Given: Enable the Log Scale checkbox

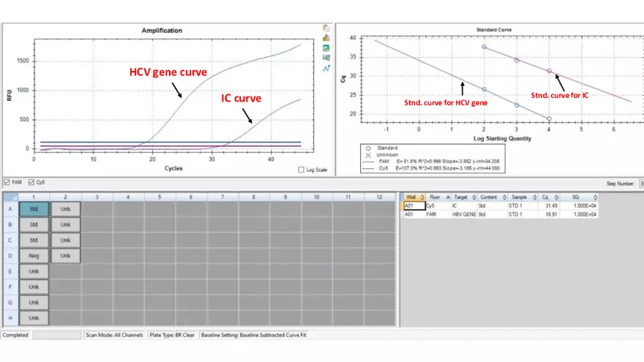Looking at the screenshot, I should [x=302, y=170].
